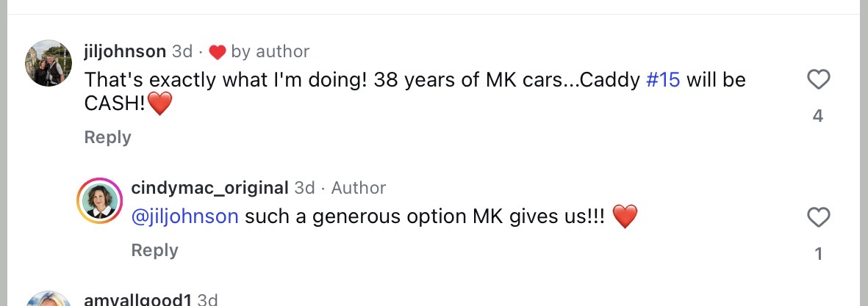868x306 pixels.
Task: Click the @jiljohnson mention in the reply
Action: [184, 216]
